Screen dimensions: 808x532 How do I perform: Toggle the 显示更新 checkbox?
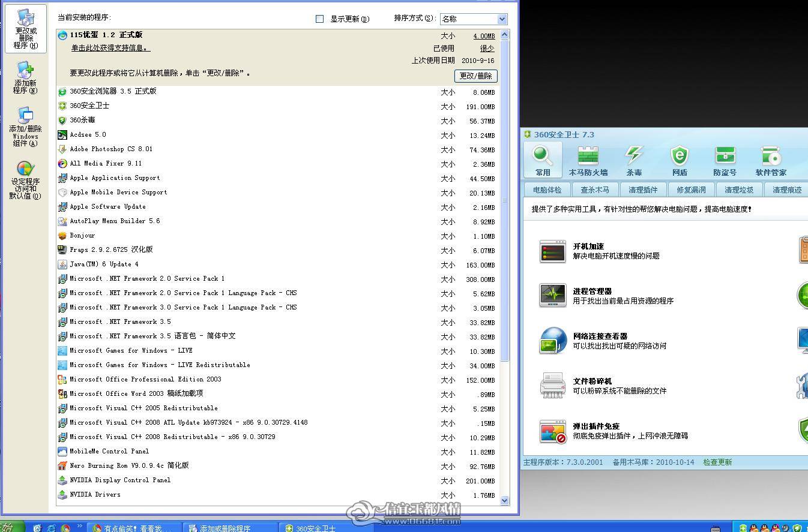click(x=319, y=19)
